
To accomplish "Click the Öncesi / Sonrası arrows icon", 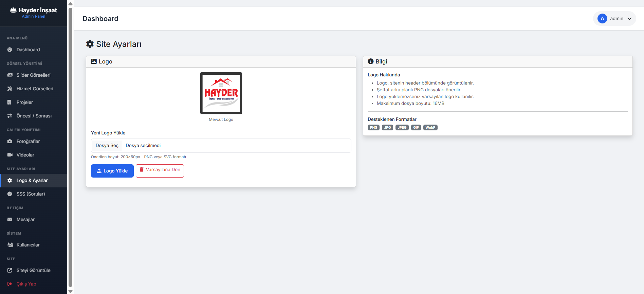I will [x=10, y=116].
